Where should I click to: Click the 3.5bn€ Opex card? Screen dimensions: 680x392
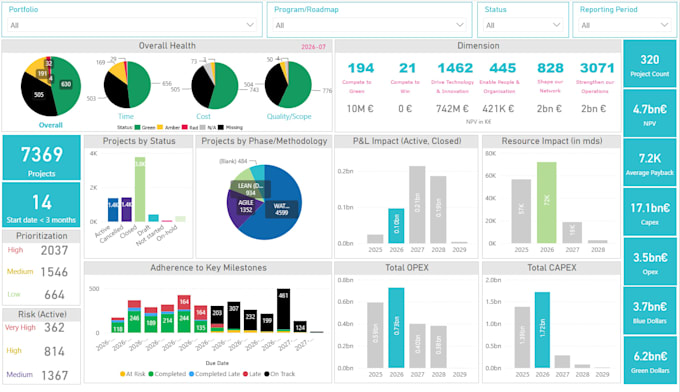[x=649, y=262]
